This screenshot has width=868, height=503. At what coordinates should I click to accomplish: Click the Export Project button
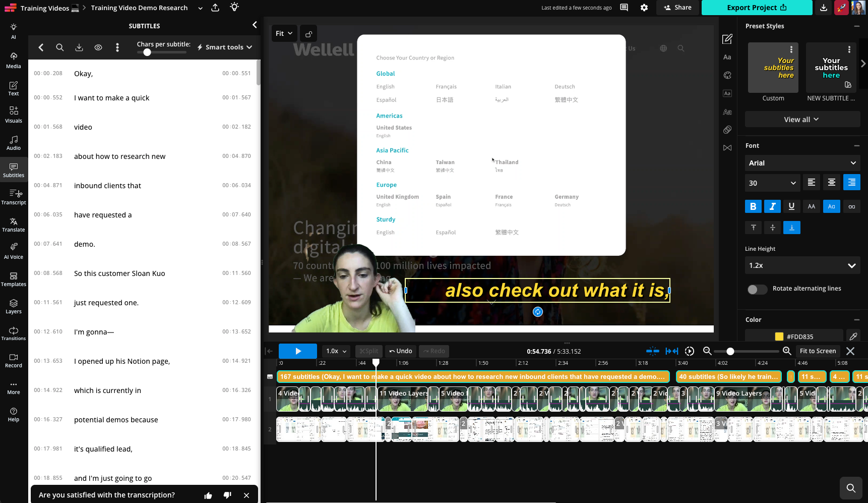pos(757,8)
